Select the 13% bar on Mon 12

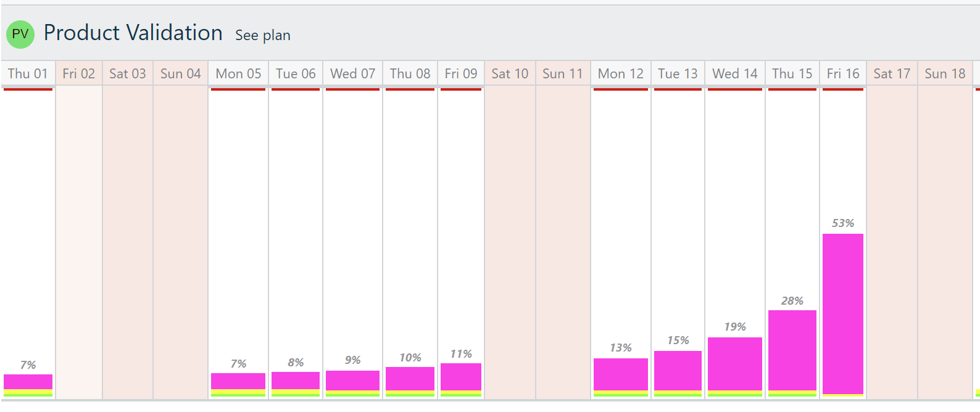click(620, 375)
